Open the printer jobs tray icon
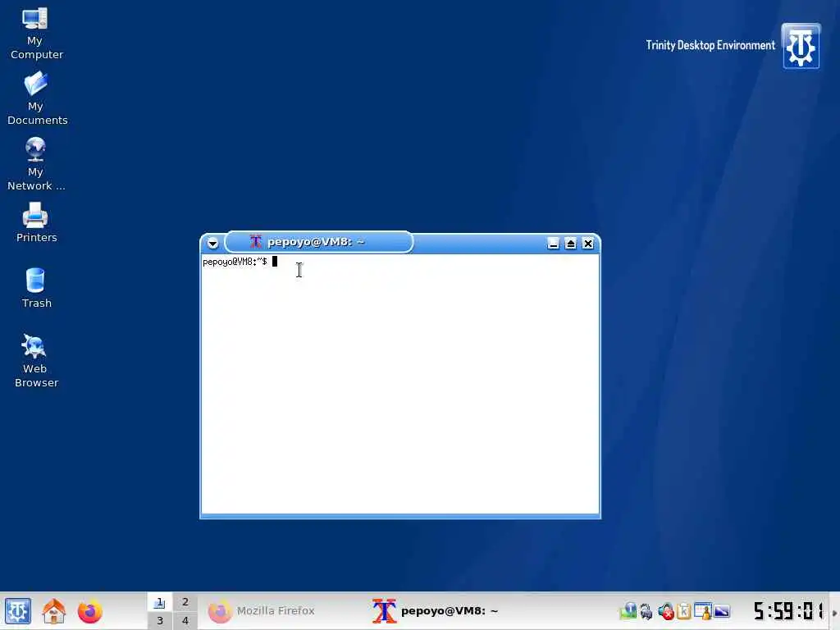 click(x=646, y=611)
